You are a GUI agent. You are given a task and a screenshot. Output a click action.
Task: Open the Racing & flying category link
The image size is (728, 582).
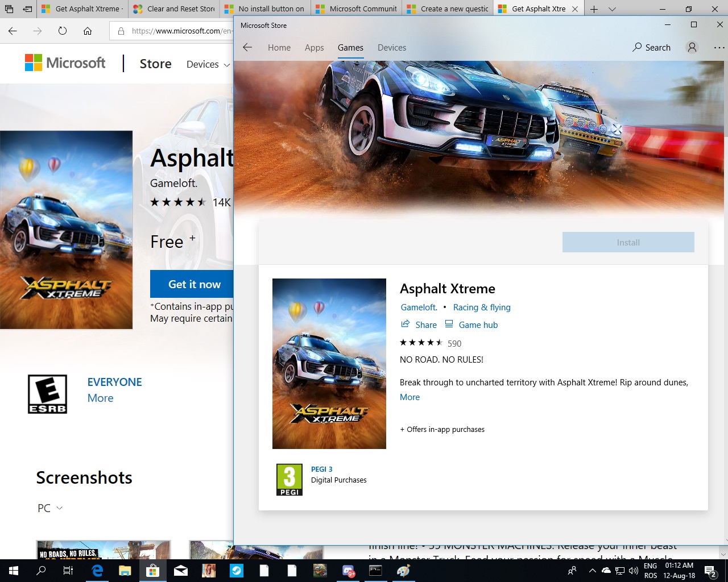coord(482,307)
